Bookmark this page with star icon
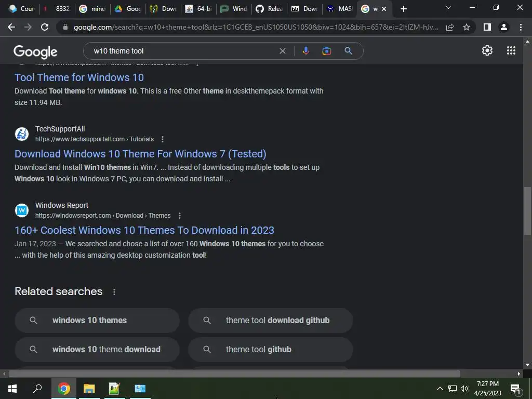The height and width of the screenshot is (399, 532). [467, 27]
